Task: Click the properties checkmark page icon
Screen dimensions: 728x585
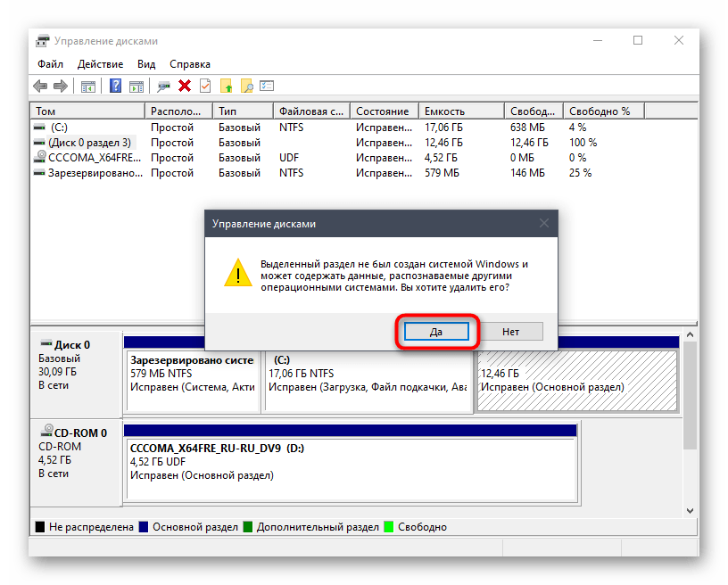Action: [x=205, y=87]
